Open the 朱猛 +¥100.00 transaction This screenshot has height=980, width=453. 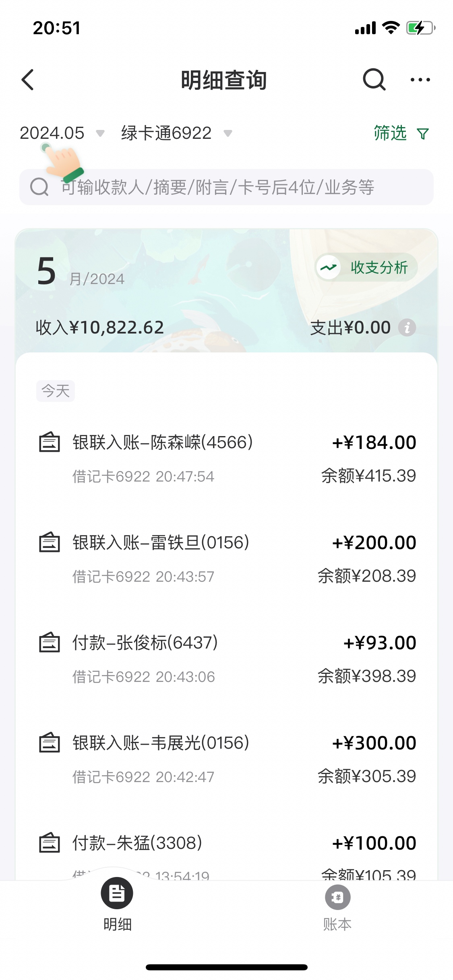tap(226, 849)
